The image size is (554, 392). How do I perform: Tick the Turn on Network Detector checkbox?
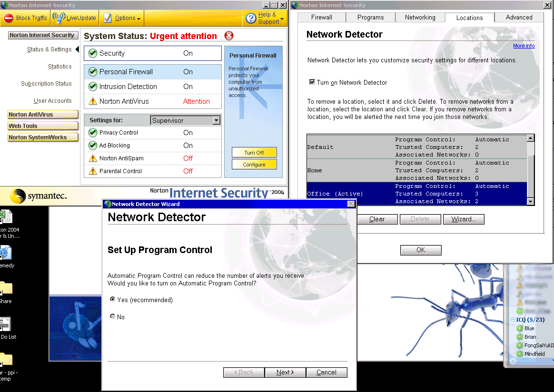point(312,82)
